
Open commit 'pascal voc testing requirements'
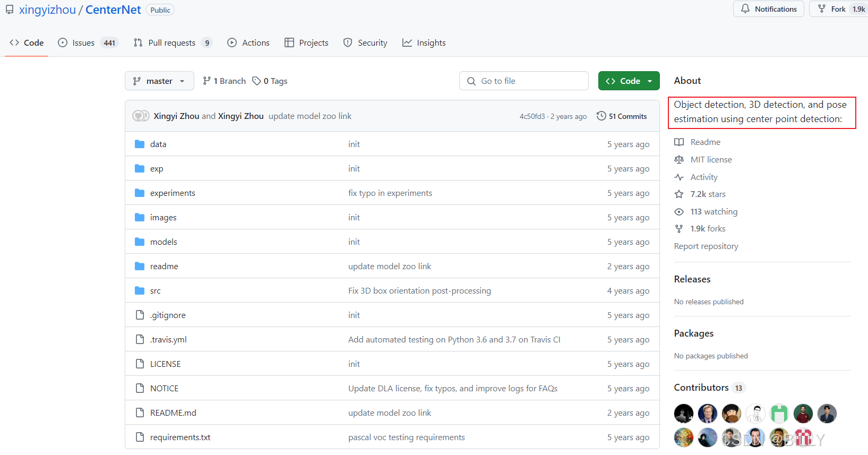tap(407, 437)
